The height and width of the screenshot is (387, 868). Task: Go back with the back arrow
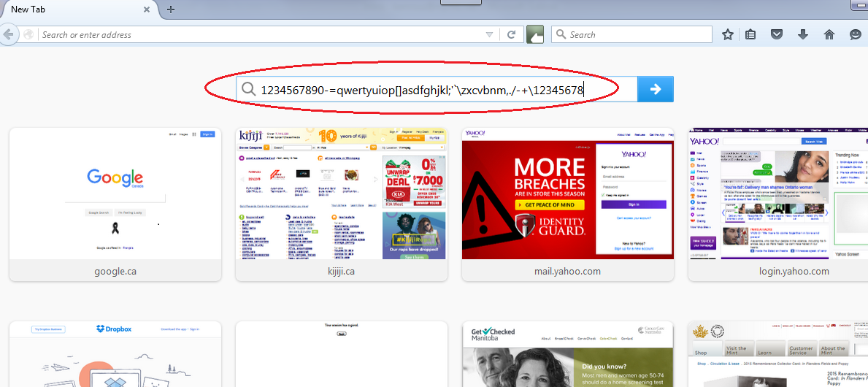point(8,34)
